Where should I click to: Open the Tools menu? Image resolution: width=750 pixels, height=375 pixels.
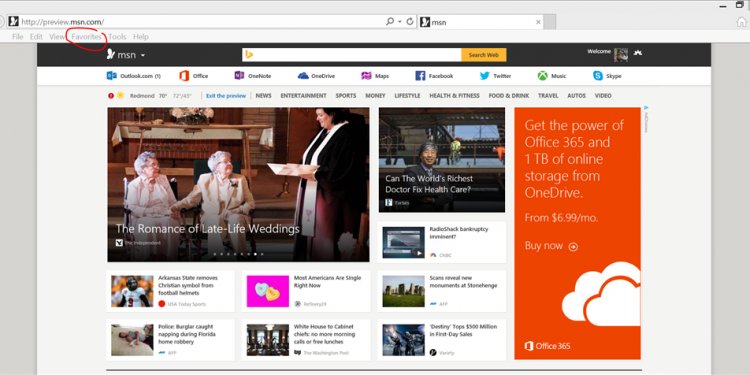pos(117,36)
